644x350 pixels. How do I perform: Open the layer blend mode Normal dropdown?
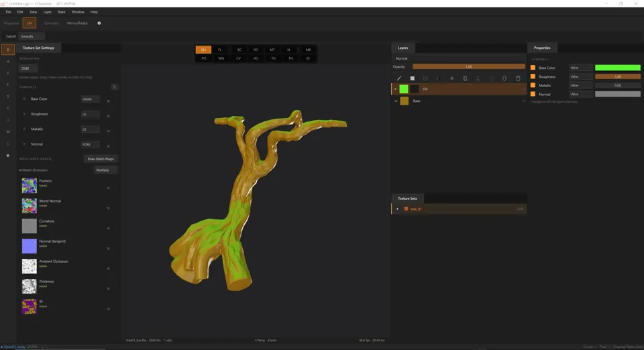[x=459, y=59]
